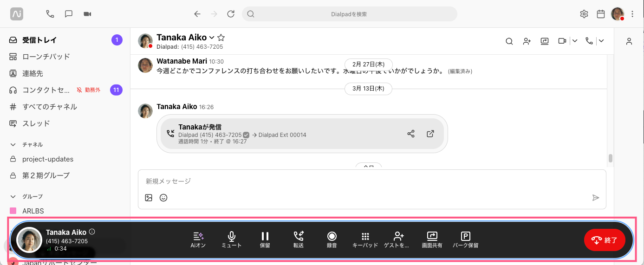644x265 pixels.
Task: Open 受信トレイ in the sidebar
Action: coord(65,40)
